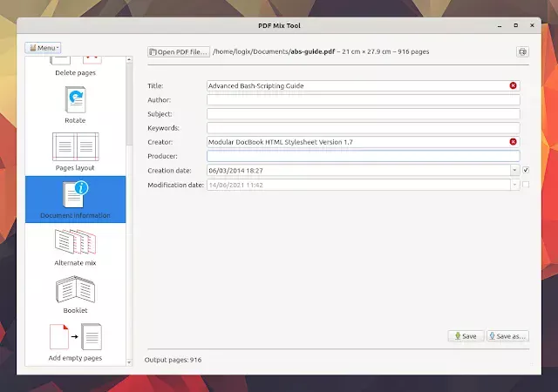Focus the Producer input field
This screenshot has width=558, height=392.
[x=364, y=156]
